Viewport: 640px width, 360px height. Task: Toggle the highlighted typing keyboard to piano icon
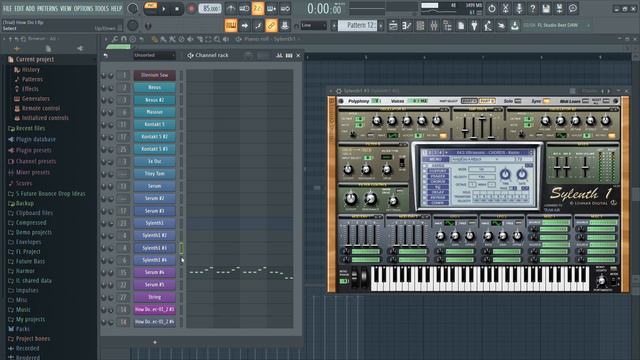[231, 26]
